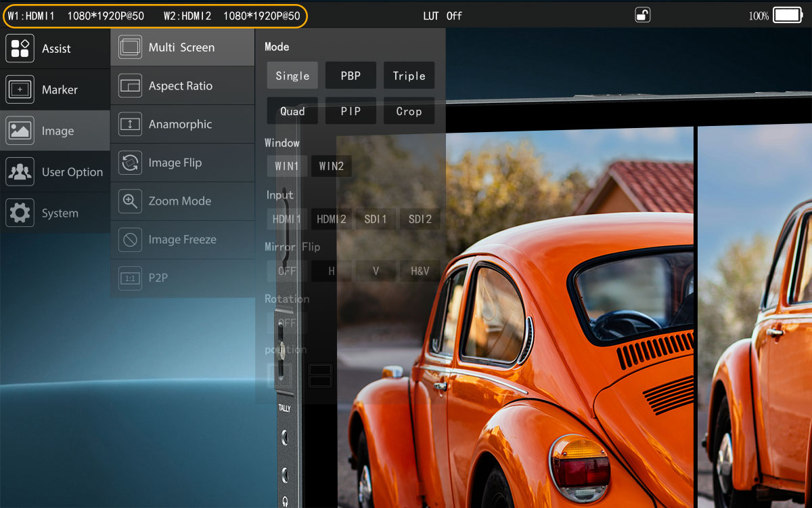812x508 pixels.
Task: Set Rotation to OFF
Action: click(x=287, y=323)
